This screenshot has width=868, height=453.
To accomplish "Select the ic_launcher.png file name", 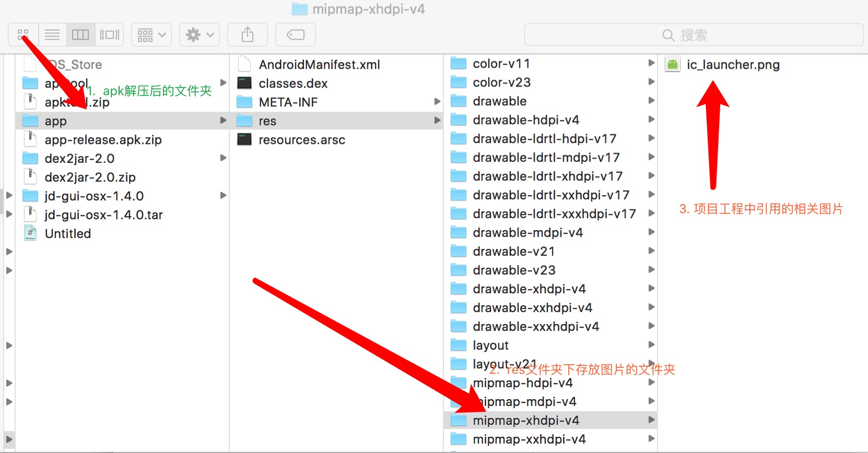I will [x=733, y=65].
